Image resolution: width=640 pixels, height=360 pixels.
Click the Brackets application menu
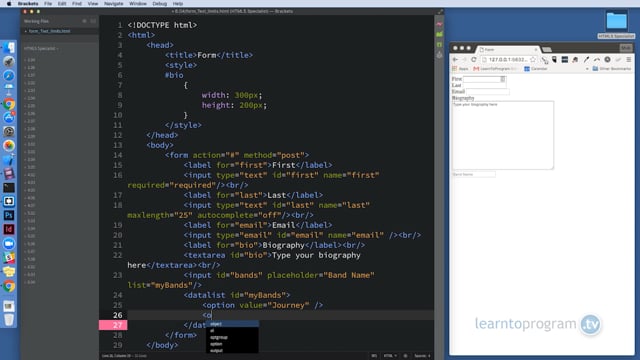[28, 4]
